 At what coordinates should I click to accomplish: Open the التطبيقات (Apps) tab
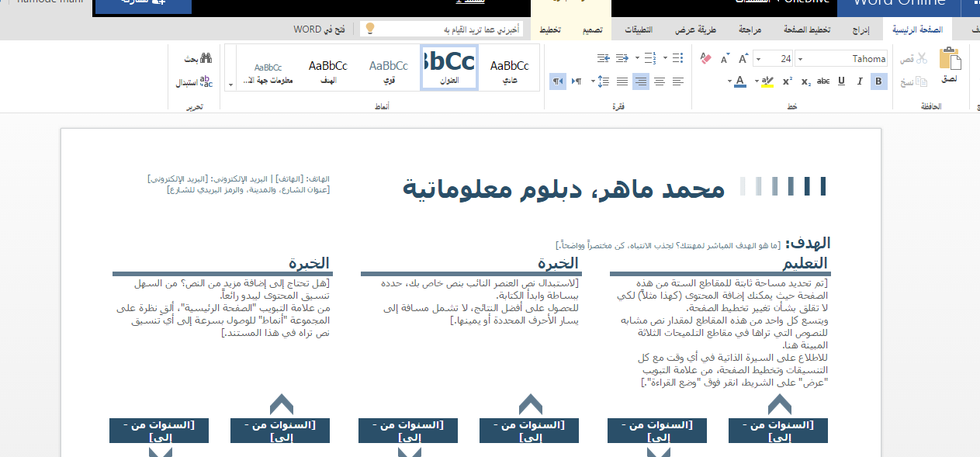[639, 29]
